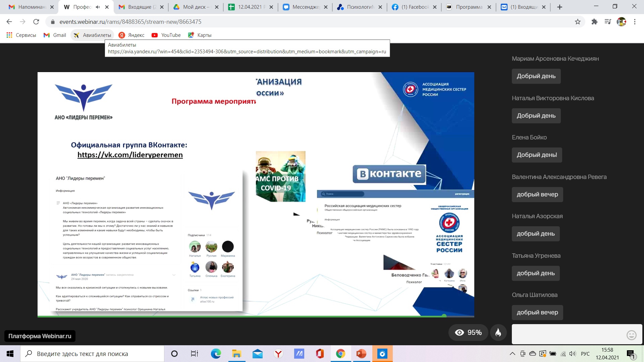Open PowerPoint from the taskbar

point(361,354)
